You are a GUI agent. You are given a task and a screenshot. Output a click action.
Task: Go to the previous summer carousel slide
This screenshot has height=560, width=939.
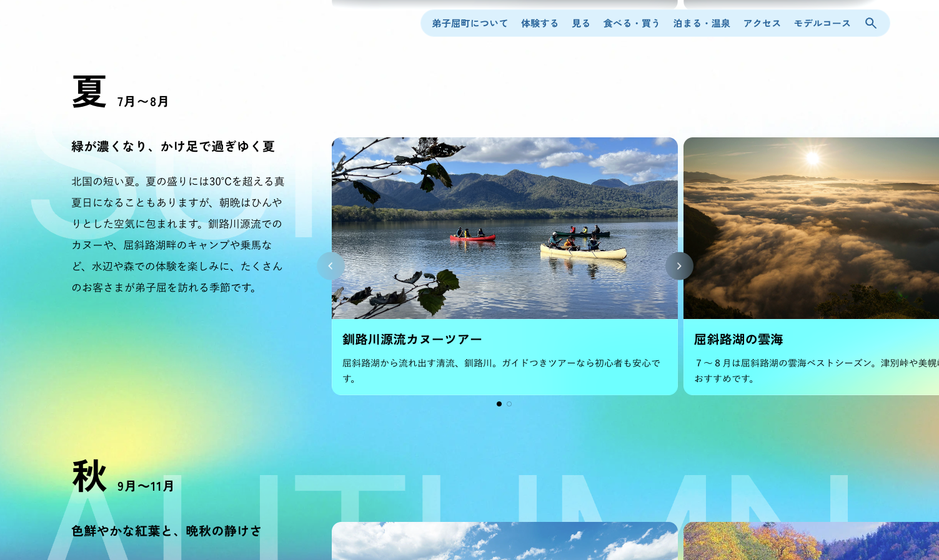tap(330, 266)
